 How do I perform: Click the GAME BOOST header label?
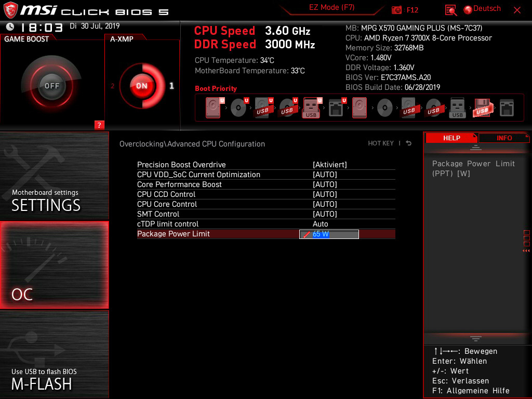(26, 39)
